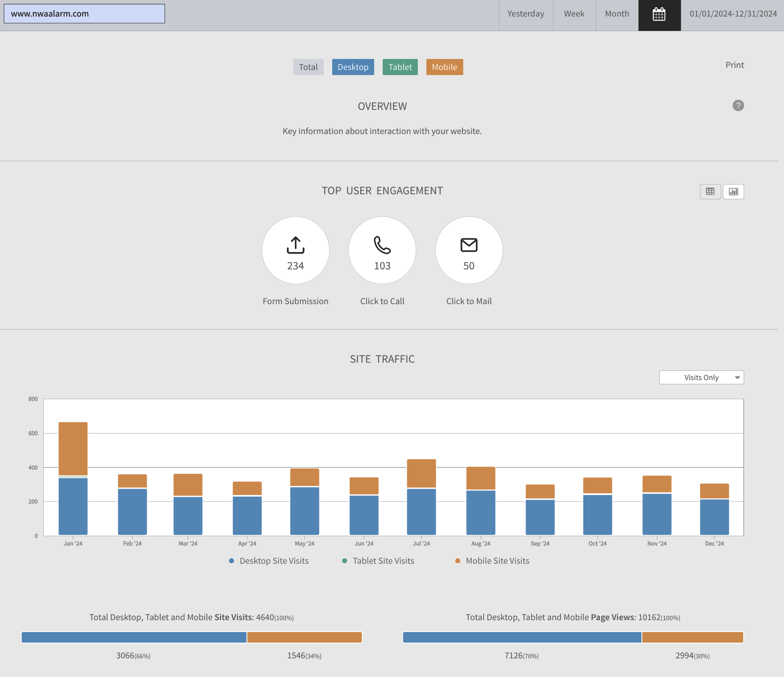Click the Form Submission upload icon

pos(296,245)
